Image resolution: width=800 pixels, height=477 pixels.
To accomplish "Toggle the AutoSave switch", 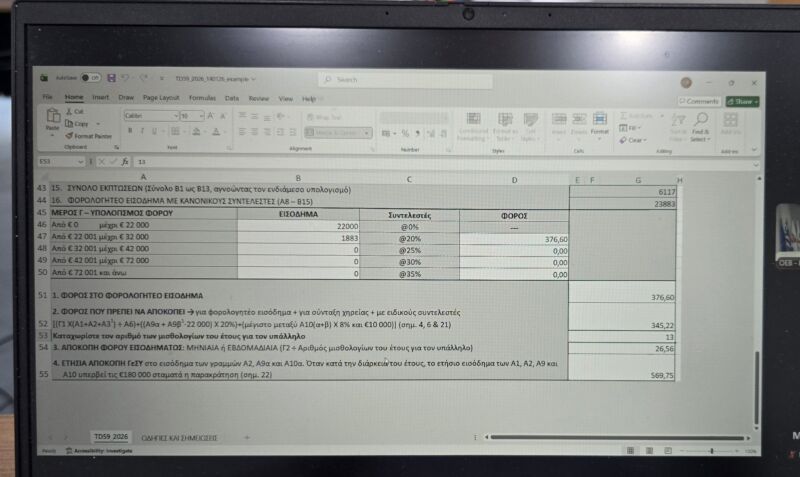I will coord(90,78).
